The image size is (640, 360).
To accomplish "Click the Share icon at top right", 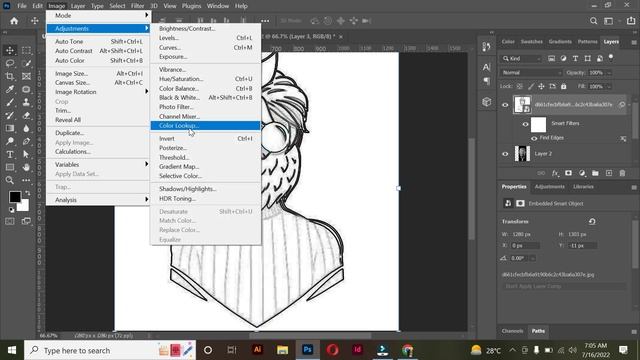I will [x=631, y=21].
